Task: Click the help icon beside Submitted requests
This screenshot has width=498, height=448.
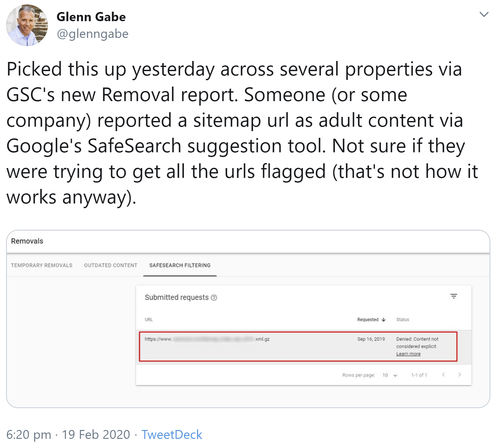Action: pos(214,297)
